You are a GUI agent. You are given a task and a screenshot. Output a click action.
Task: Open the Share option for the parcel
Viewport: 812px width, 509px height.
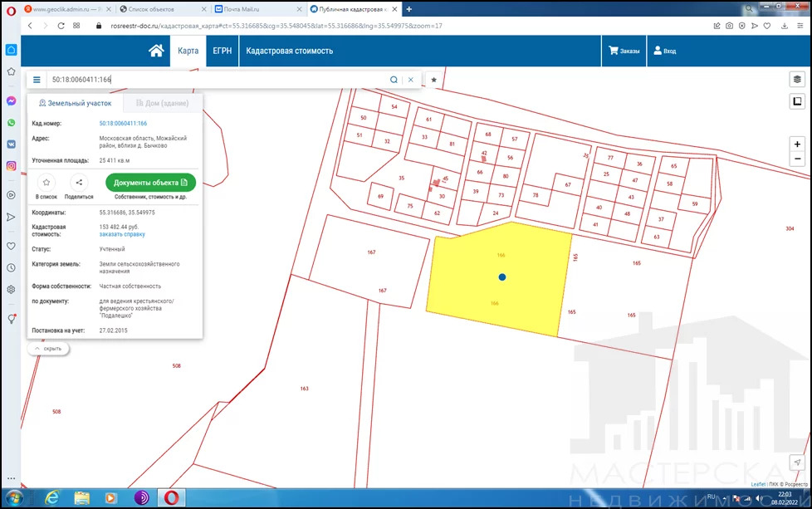coord(79,183)
